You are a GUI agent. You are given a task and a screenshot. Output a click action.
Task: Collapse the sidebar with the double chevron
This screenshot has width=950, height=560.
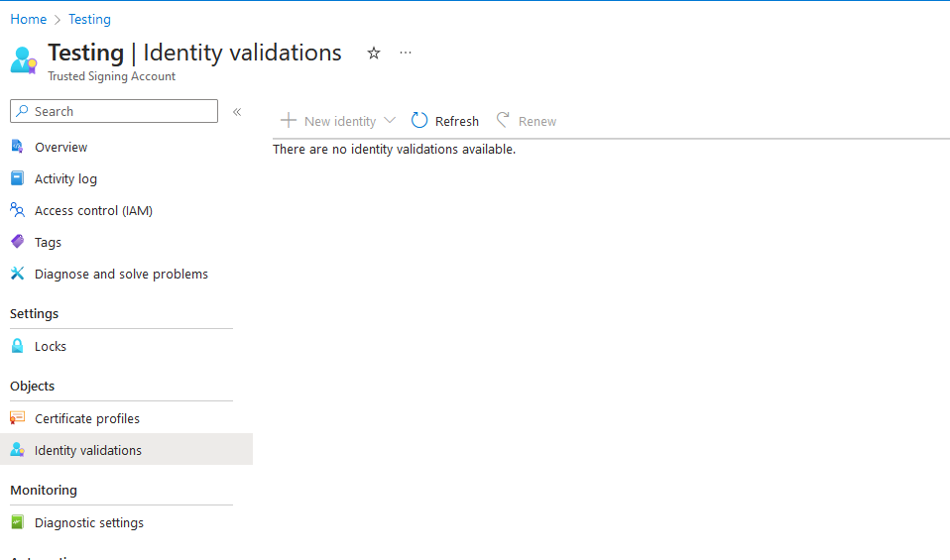237,111
